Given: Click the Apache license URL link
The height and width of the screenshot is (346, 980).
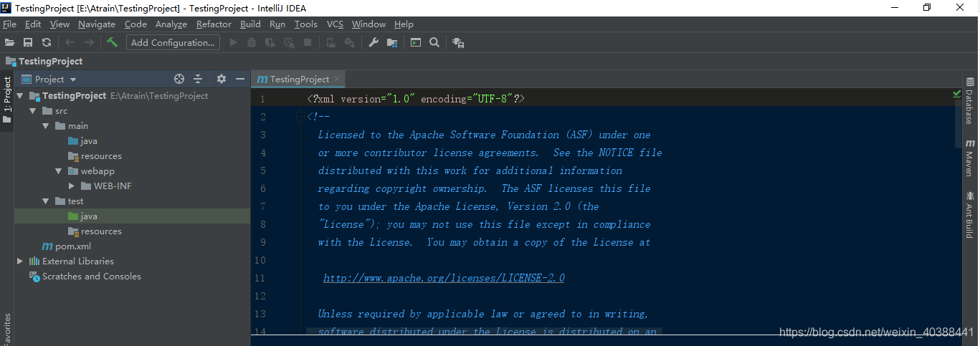Looking at the screenshot, I should click(x=444, y=278).
